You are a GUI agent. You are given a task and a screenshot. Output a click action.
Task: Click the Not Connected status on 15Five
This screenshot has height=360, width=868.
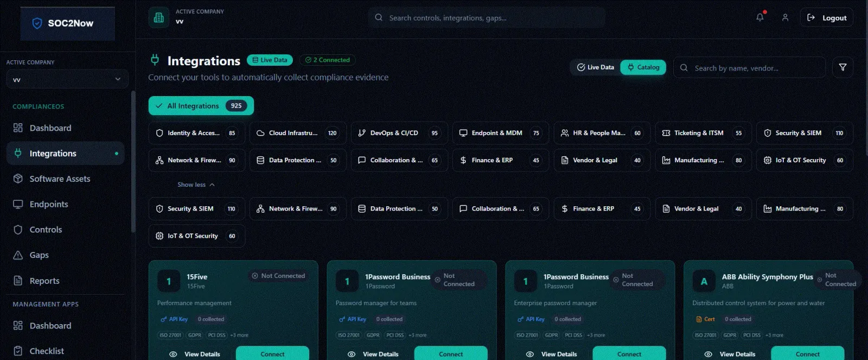click(278, 276)
